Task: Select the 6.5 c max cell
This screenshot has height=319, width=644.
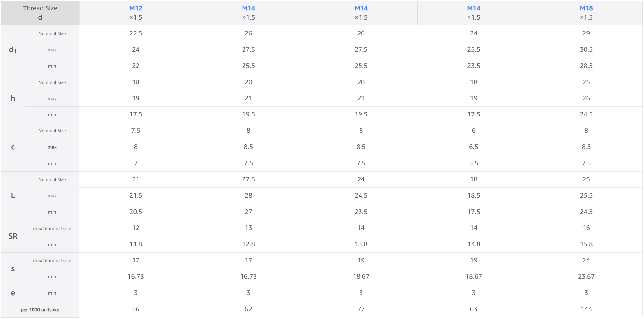Action: coord(473,147)
